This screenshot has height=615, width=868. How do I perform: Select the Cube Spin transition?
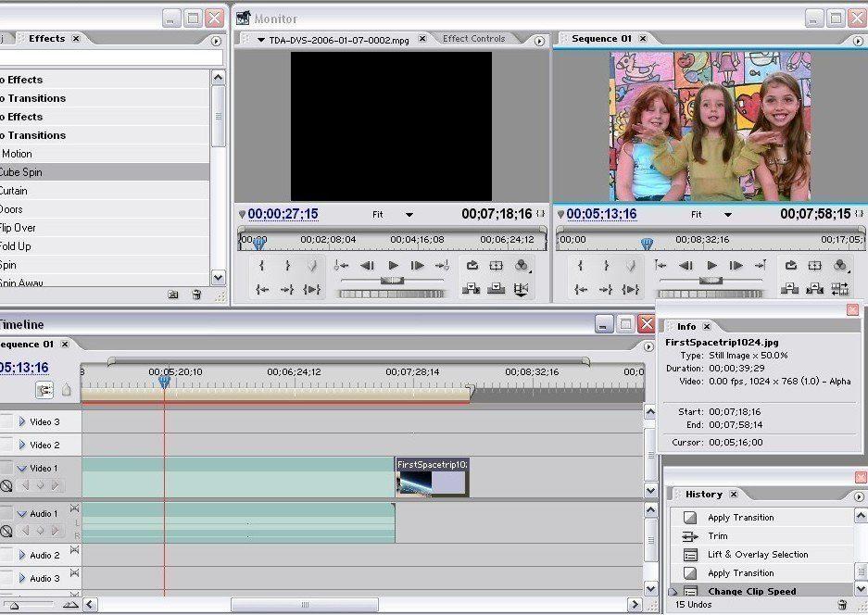pos(20,172)
